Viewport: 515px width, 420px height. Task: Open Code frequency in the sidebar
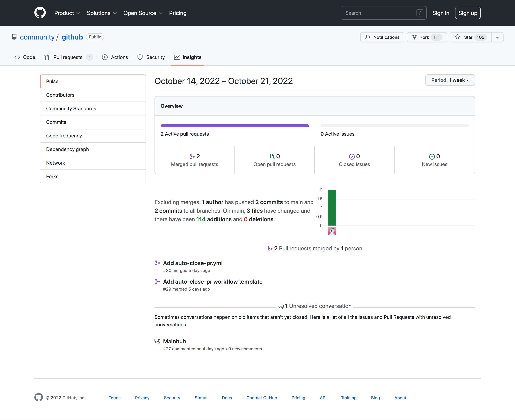click(93, 136)
